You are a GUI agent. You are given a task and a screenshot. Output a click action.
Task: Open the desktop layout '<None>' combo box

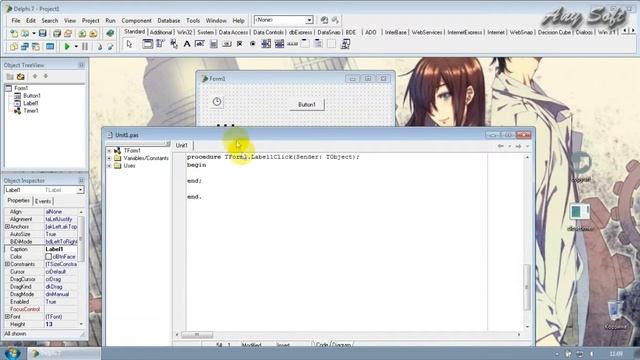pos(283,20)
